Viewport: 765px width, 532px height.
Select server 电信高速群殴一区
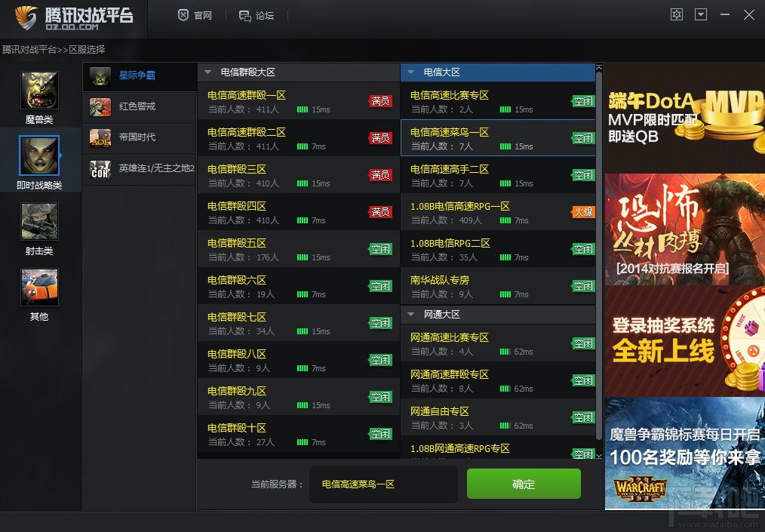pyautogui.click(x=299, y=101)
